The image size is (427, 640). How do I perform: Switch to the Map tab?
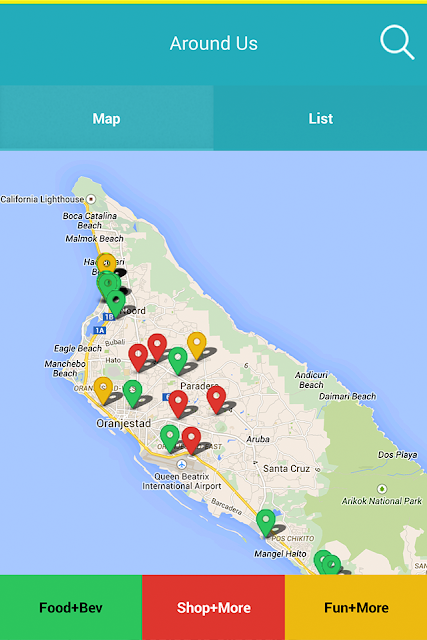pyautogui.click(x=107, y=118)
